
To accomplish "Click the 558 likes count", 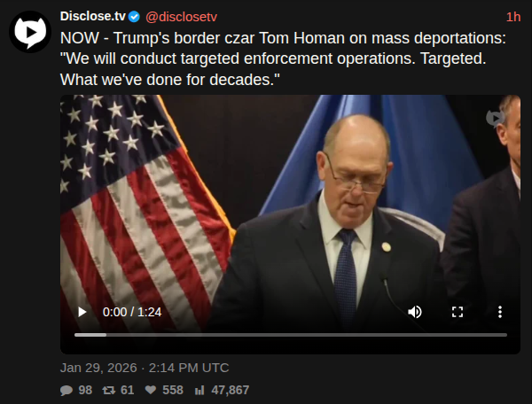I will (x=173, y=390).
